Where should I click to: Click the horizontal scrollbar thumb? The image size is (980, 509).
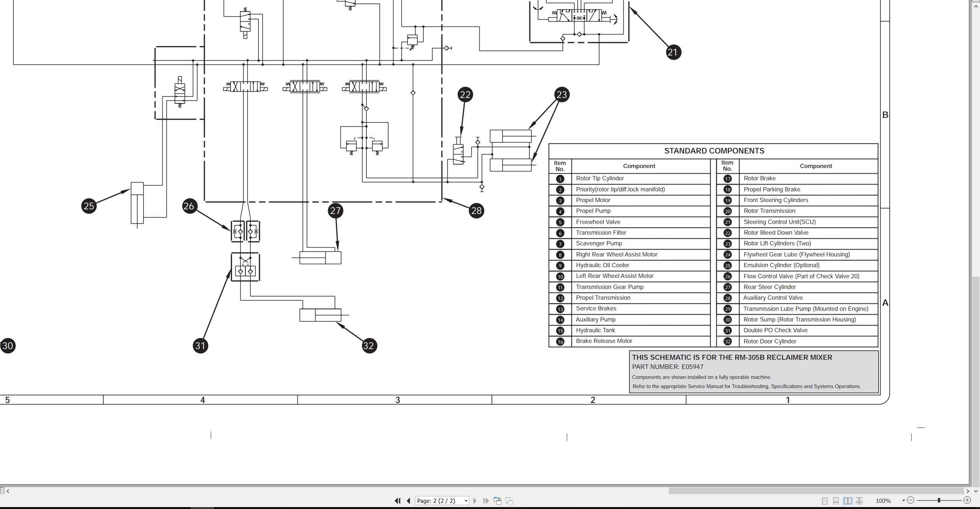pyautogui.click(x=816, y=491)
